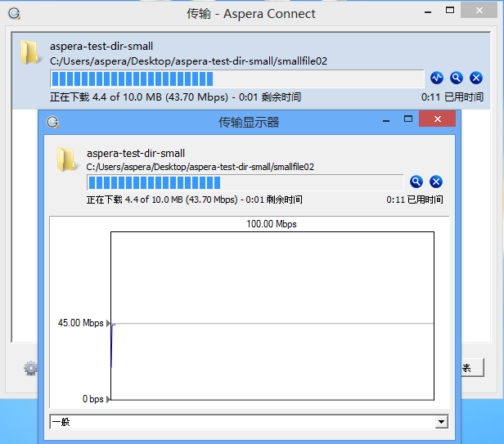
Task: Stop the transfer from the transfer monitor
Action: point(436,182)
